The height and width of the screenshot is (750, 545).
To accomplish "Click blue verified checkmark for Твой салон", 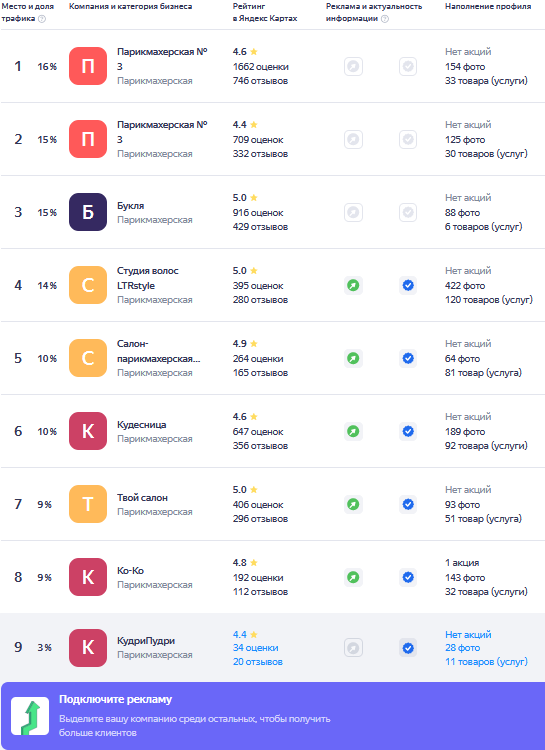I will coord(408,504).
